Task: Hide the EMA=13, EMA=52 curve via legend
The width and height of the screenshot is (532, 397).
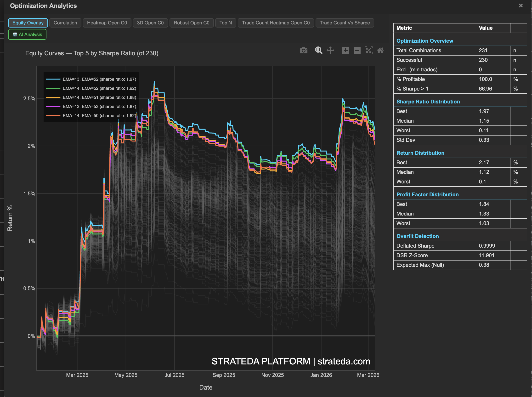Action: (99, 79)
